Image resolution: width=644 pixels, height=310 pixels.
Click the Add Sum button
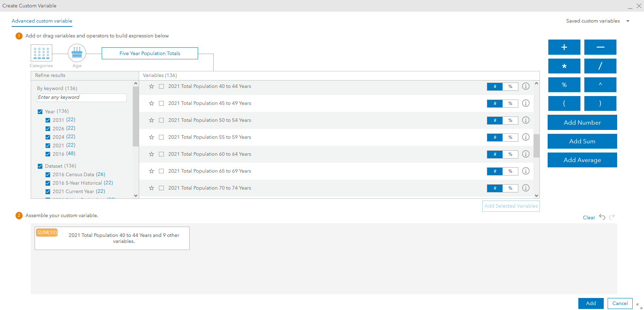click(x=582, y=141)
